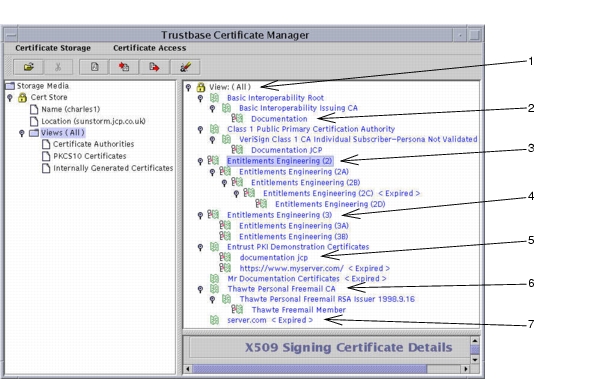Click the certificate icon beside Entitlements Engineering (3B)
The width and height of the screenshot is (610, 381).
pos(225,236)
